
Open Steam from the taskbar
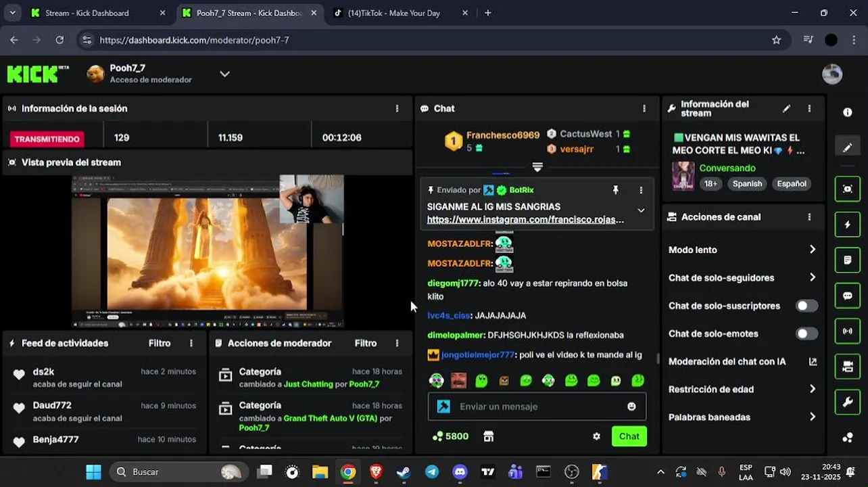click(x=404, y=471)
